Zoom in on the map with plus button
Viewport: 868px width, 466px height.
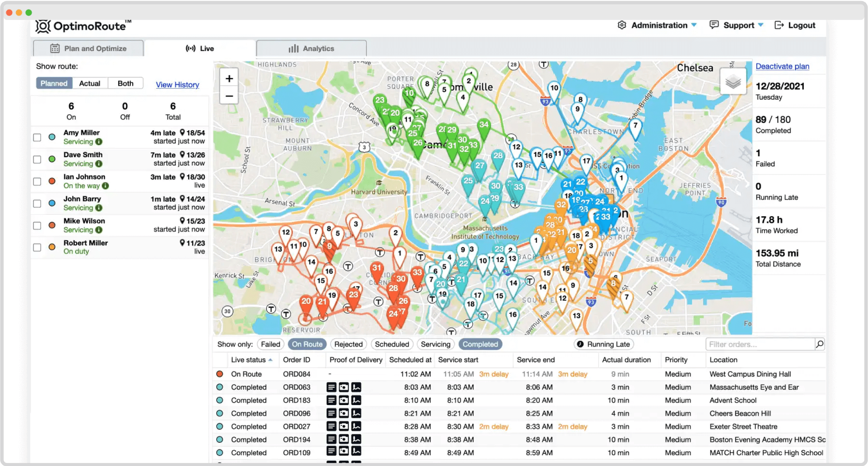pos(229,78)
